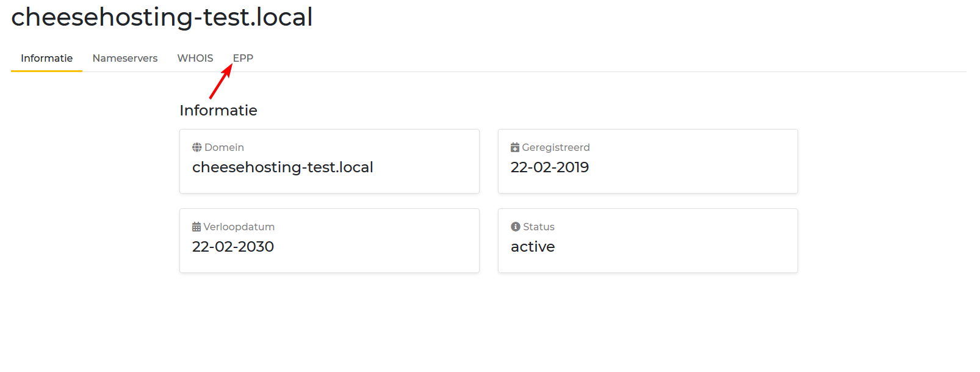The image size is (980, 372).
Task: Select the WHOIS tab
Action: (x=195, y=58)
